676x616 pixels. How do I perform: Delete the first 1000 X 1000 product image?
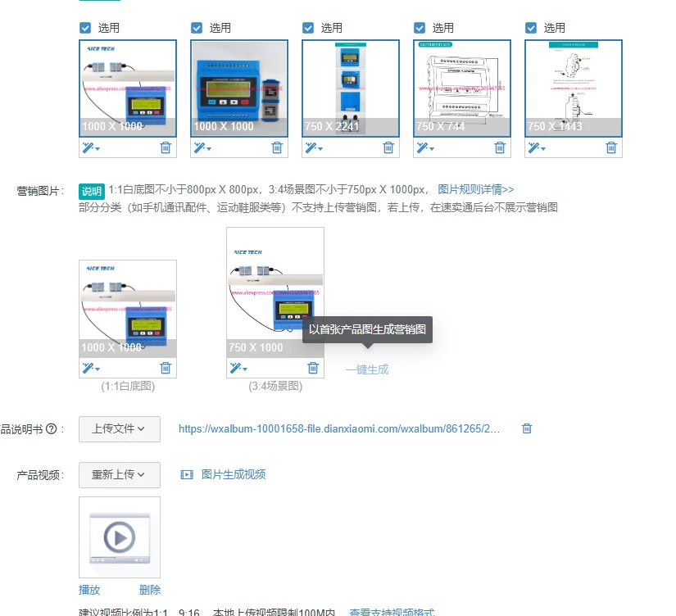click(166, 148)
